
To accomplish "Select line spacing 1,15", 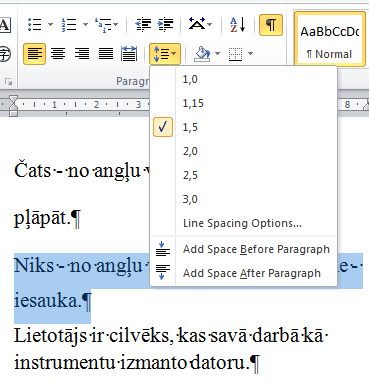I will (x=244, y=103).
